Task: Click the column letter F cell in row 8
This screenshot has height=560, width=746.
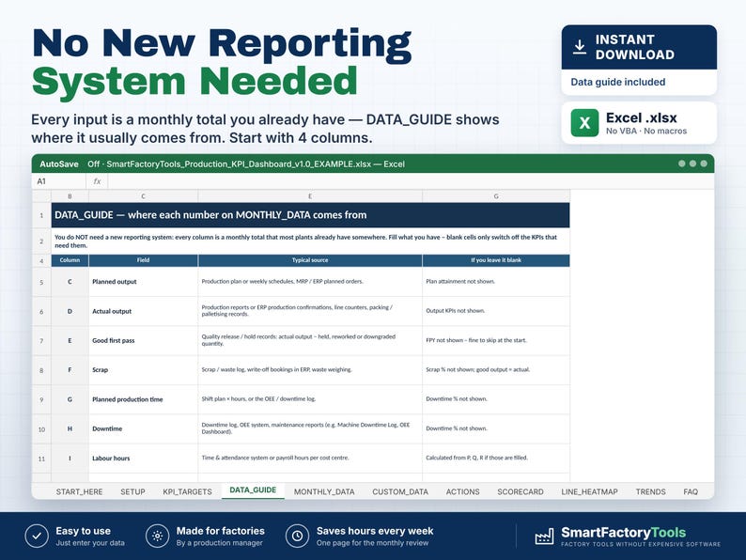Action: click(x=70, y=369)
